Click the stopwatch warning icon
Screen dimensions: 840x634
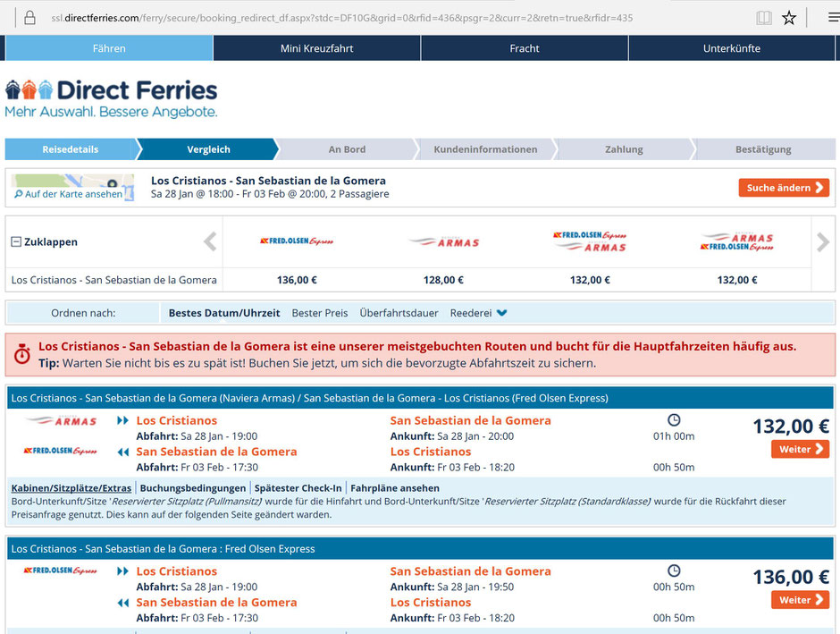[x=22, y=354]
